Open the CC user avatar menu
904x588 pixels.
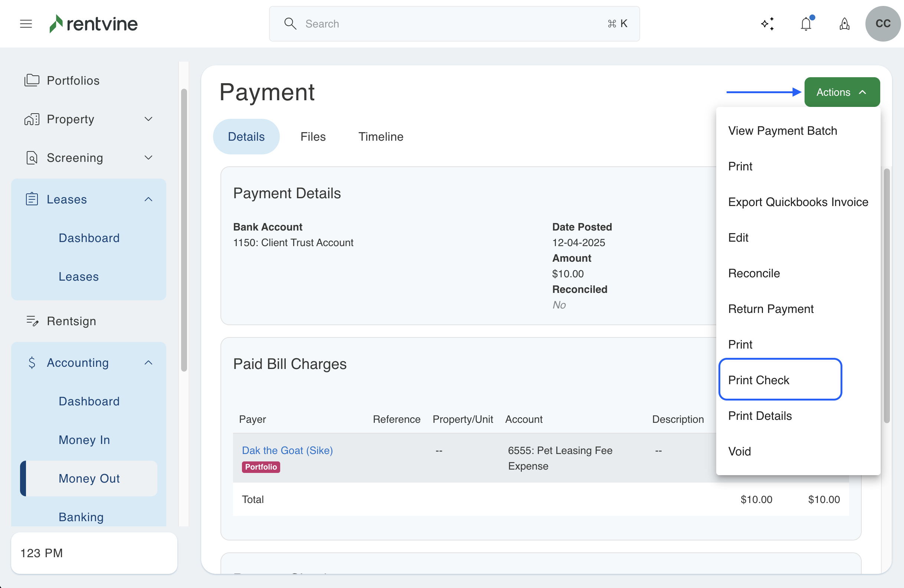coord(882,24)
